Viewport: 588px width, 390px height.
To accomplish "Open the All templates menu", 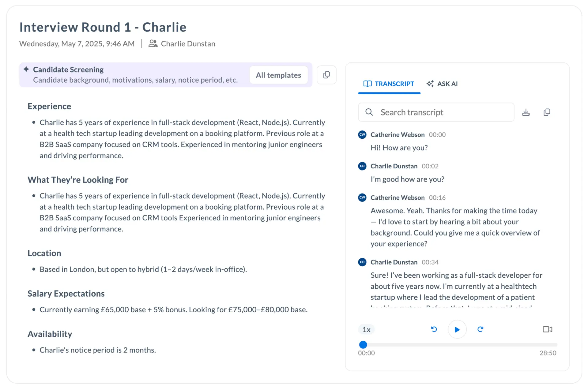I will point(278,75).
